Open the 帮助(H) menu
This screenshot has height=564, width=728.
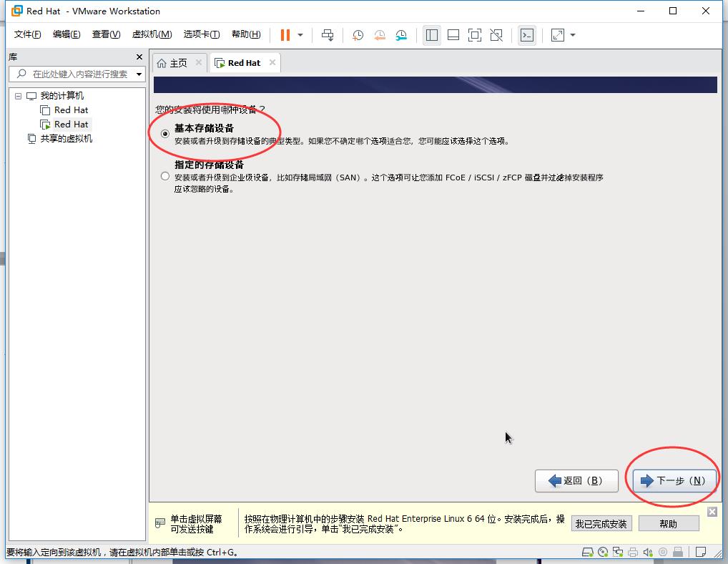(x=246, y=34)
